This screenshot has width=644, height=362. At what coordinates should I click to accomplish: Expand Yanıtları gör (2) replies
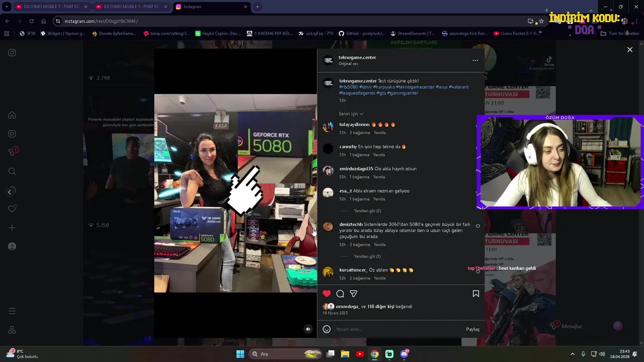[367, 211]
